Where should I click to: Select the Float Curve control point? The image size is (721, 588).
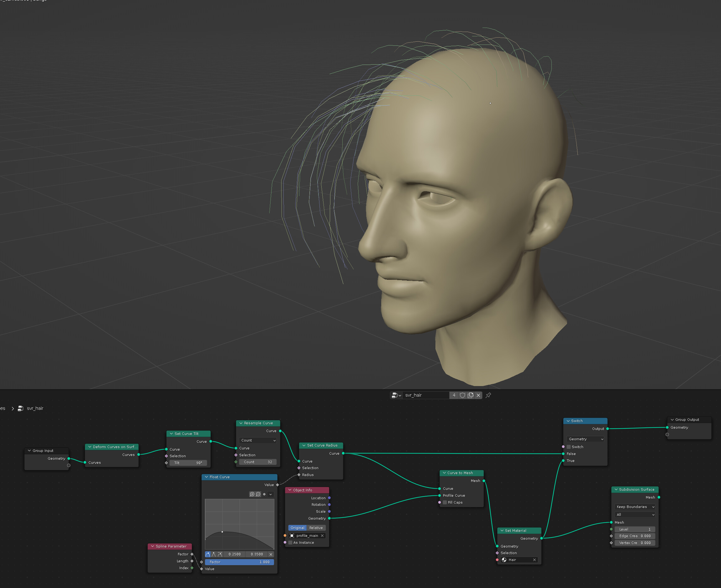(222, 532)
